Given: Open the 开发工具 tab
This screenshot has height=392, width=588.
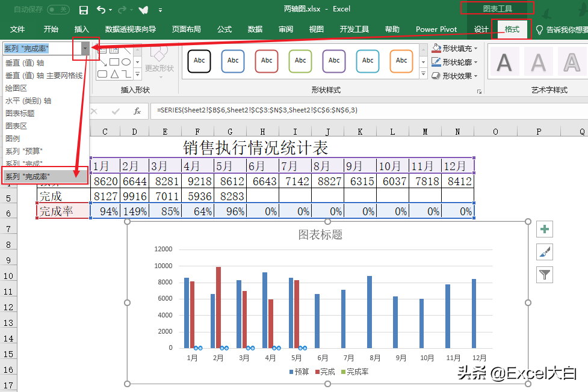Looking at the screenshot, I should 354,29.
